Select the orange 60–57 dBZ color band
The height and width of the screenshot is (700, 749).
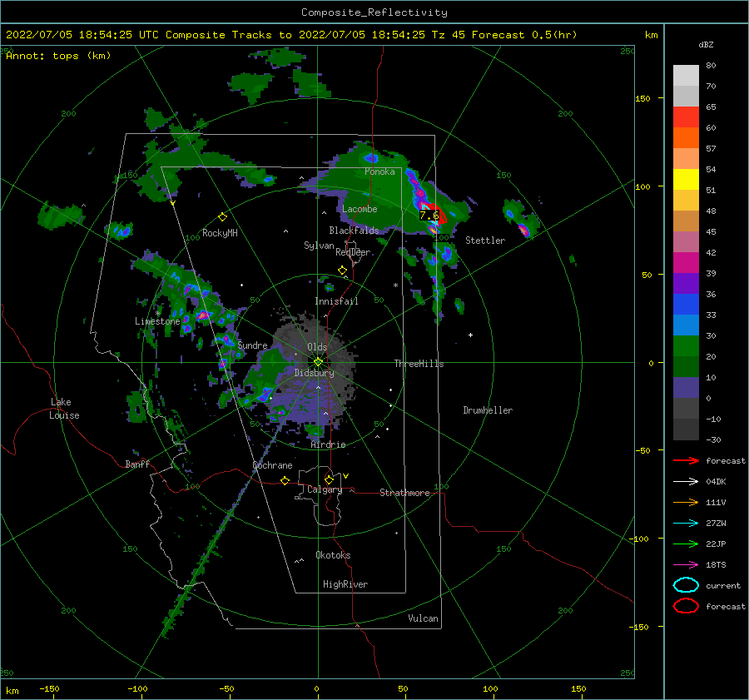[686, 138]
